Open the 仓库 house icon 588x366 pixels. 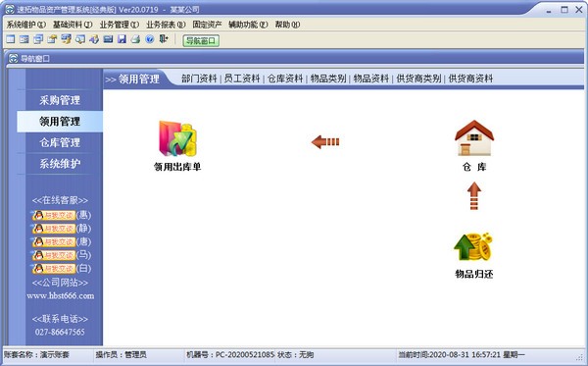474,137
